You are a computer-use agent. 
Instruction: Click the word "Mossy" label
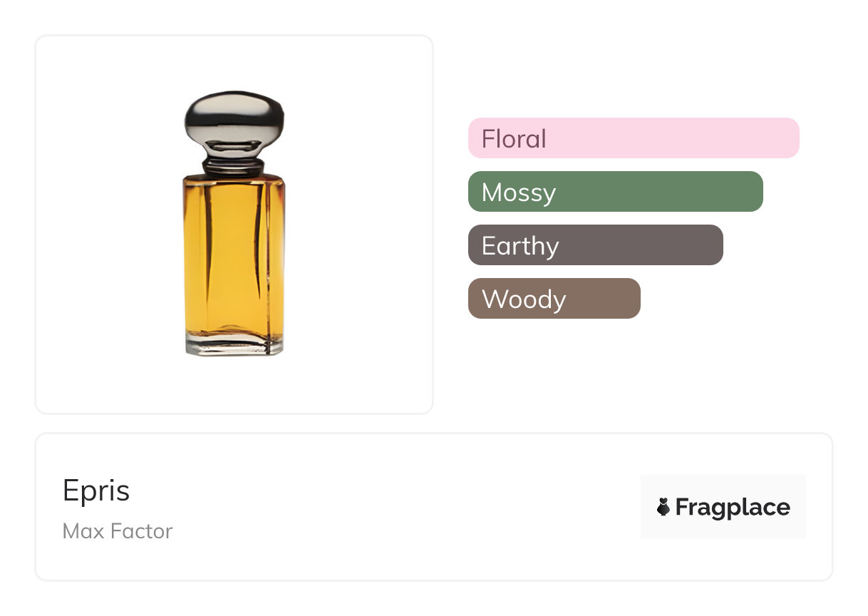(x=519, y=192)
